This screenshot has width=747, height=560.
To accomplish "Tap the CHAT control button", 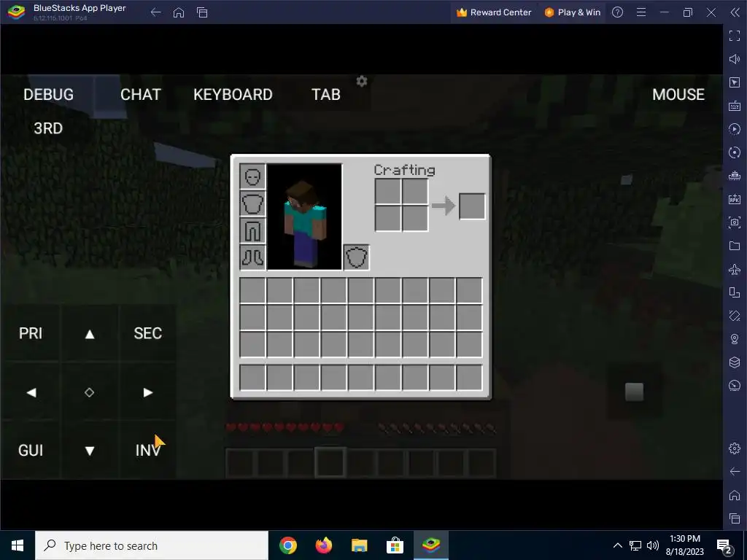I will point(141,94).
